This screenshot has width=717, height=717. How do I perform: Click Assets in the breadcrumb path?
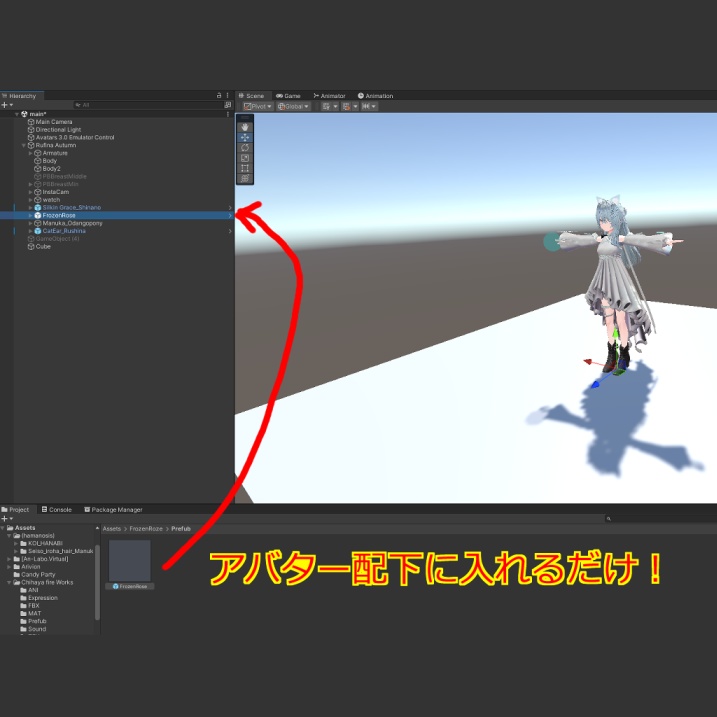coord(112,529)
